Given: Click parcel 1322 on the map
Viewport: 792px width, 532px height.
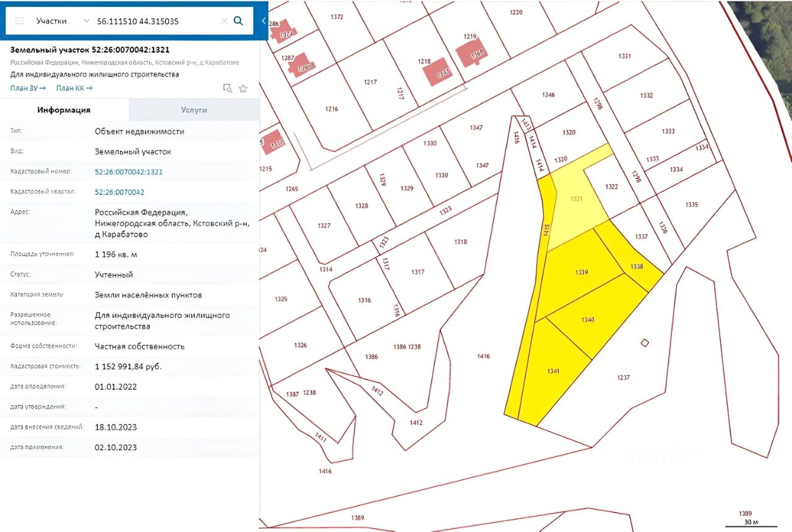Looking at the screenshot, I should [611, 187].
